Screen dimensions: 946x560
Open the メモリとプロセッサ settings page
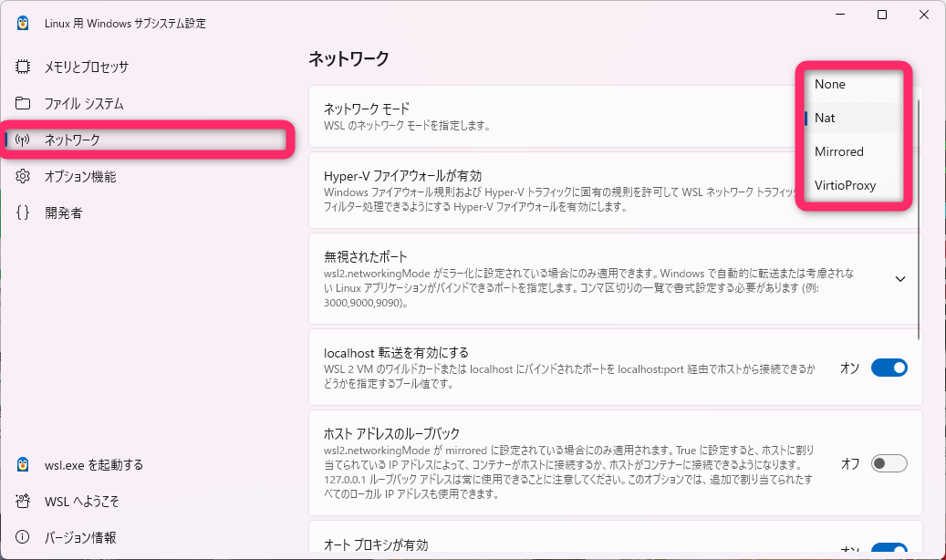coord(148,67)
